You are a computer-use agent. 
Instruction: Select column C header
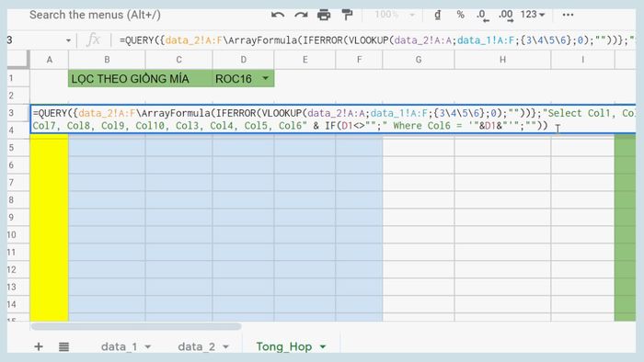tap(179, 60)
